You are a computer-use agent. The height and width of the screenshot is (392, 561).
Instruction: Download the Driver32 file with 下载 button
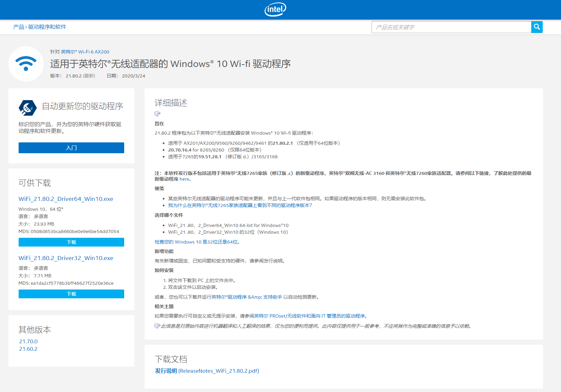pyautogui.click(x=71, y=294)
